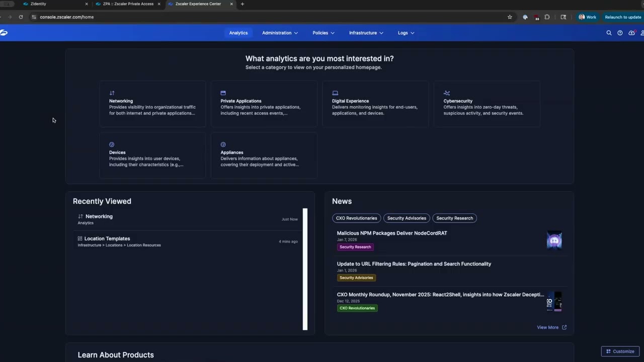This screenshot has height=362, width=644.
Task: Open the Work profile menu in the browser
Action: [x=587, y=17]
